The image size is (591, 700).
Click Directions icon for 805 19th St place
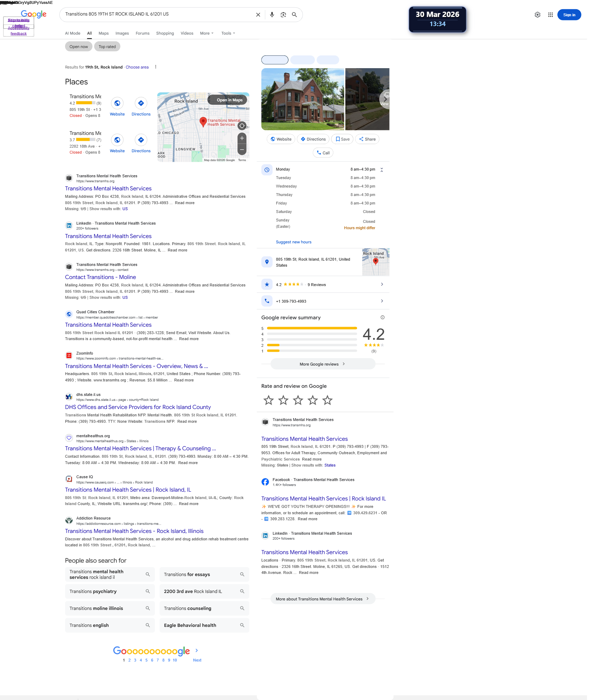tap(141, 103)
